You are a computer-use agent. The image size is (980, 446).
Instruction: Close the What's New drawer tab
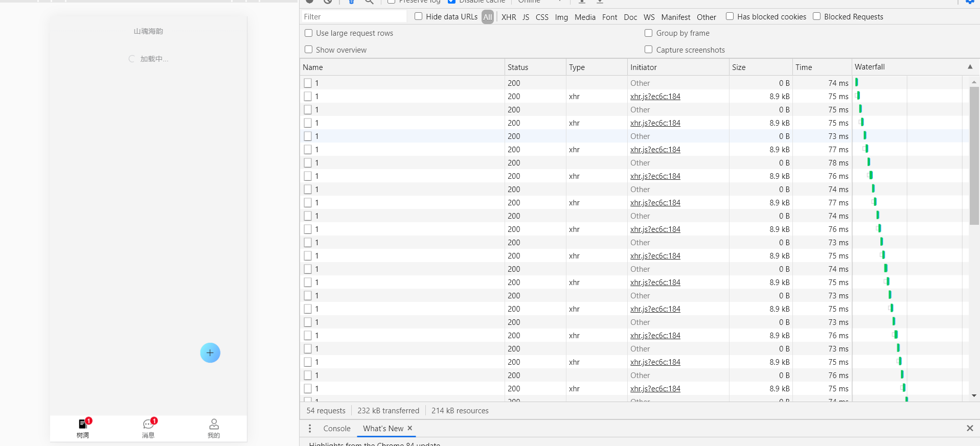(409, 428)
